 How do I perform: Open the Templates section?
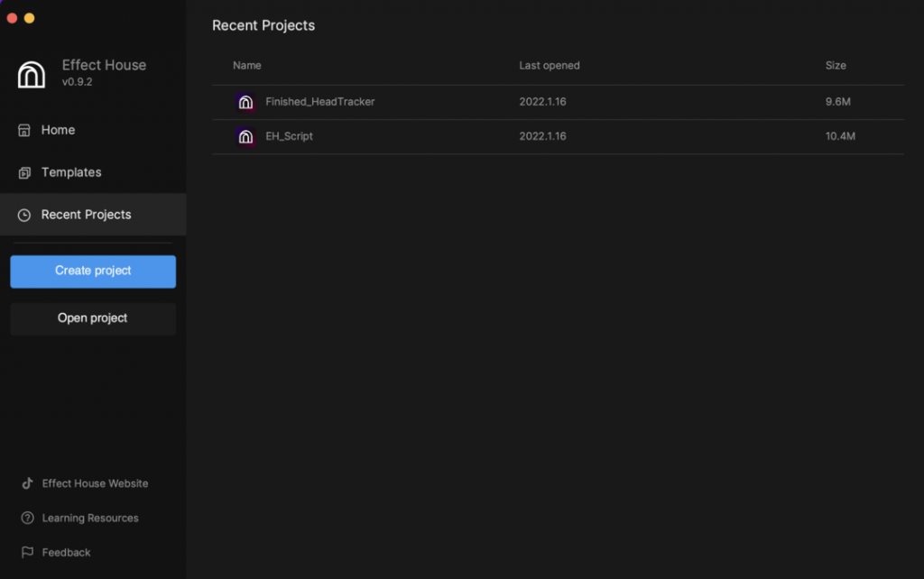click(93, 172)
